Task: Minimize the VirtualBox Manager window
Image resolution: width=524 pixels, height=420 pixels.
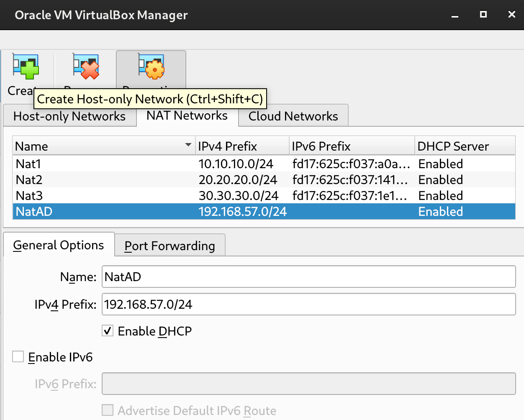Action: (x=455, y=15)
